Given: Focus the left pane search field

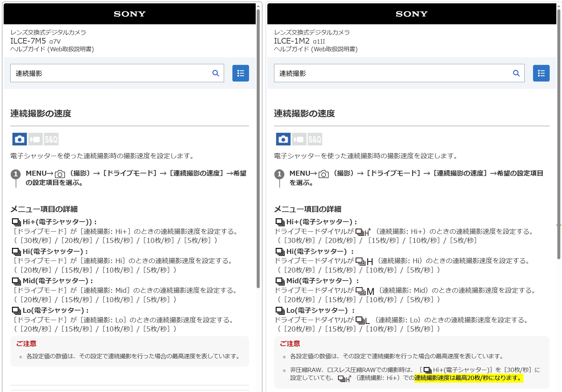Looking at the screenshot, I should point(110,73).
